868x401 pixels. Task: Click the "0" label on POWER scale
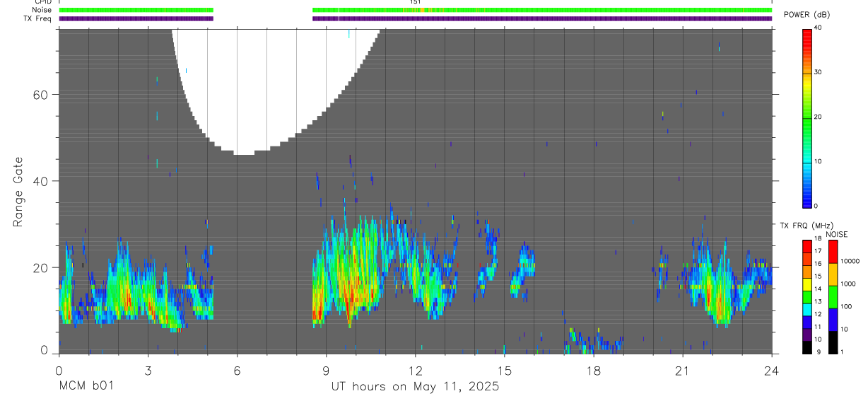815,206
